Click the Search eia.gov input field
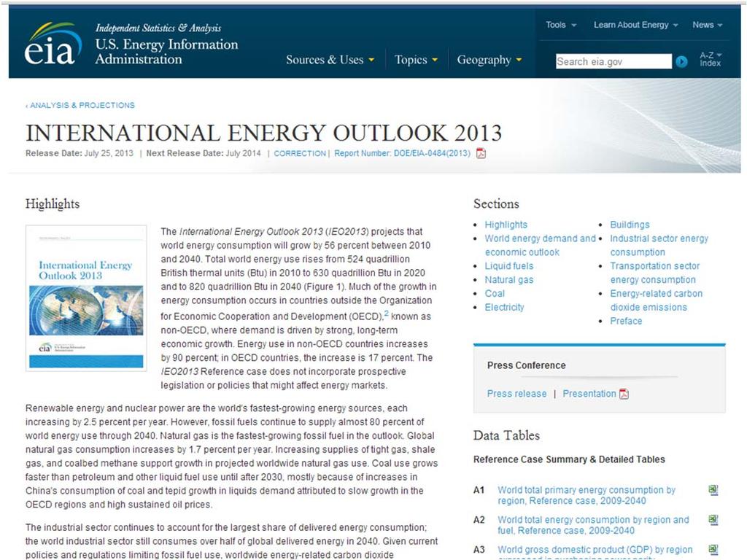The image size is (747, 560). click(614, 61)
